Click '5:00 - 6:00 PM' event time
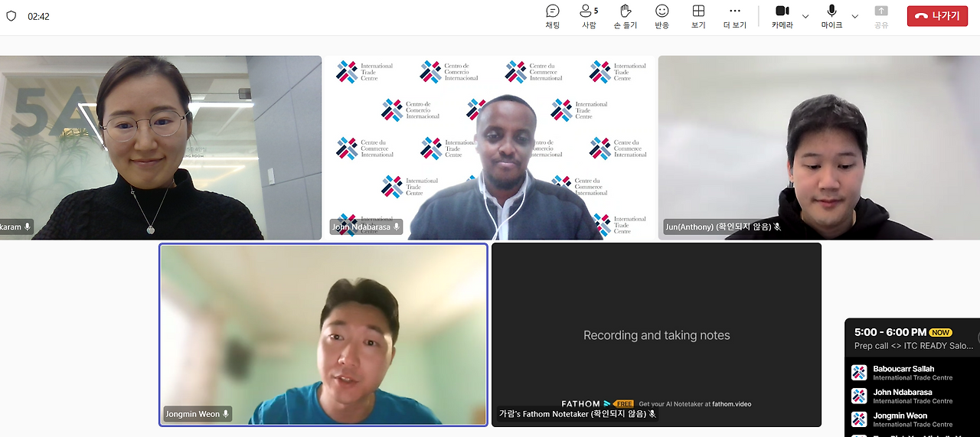 (x=890, y=332)
